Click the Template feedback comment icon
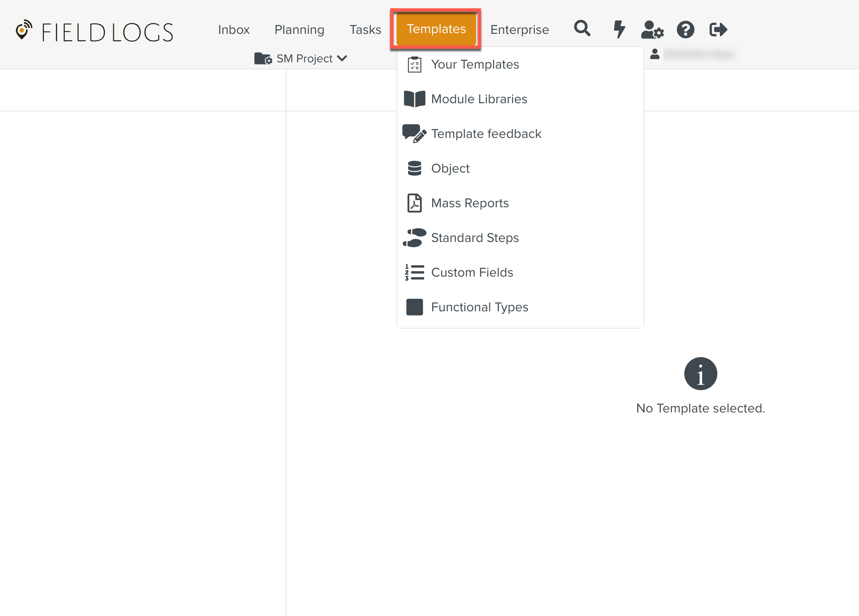 pos(414,134)
